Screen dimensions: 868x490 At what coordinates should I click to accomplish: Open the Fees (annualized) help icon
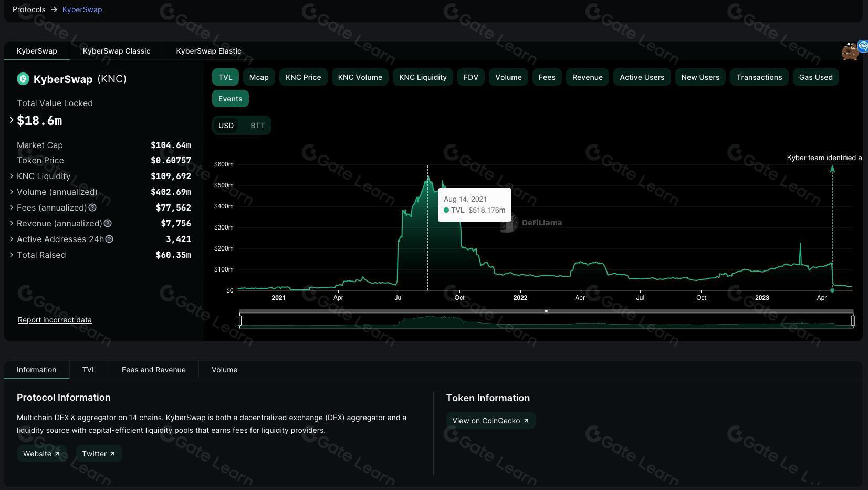[92, 207]
